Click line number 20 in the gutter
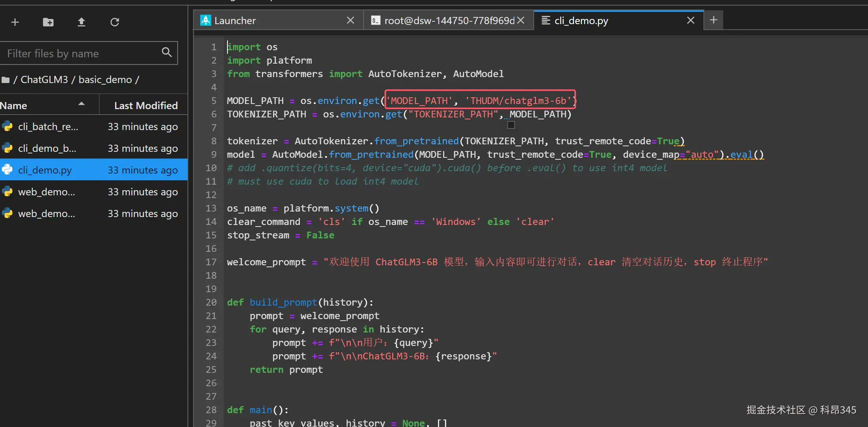 tap(211, 302)
